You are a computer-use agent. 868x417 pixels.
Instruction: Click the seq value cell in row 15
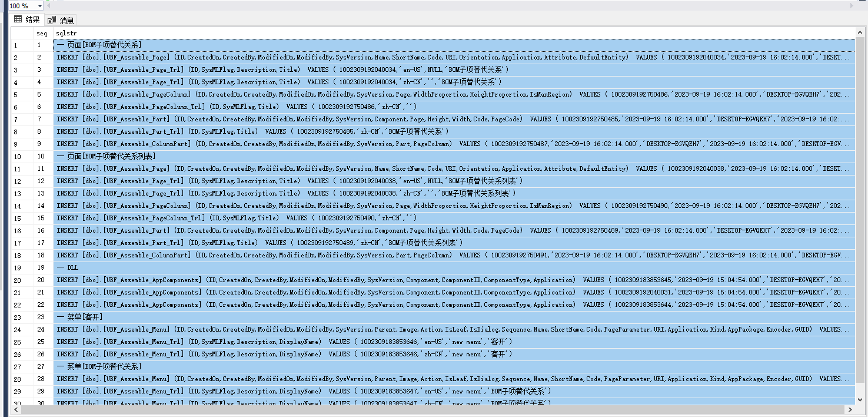(42, 218)
